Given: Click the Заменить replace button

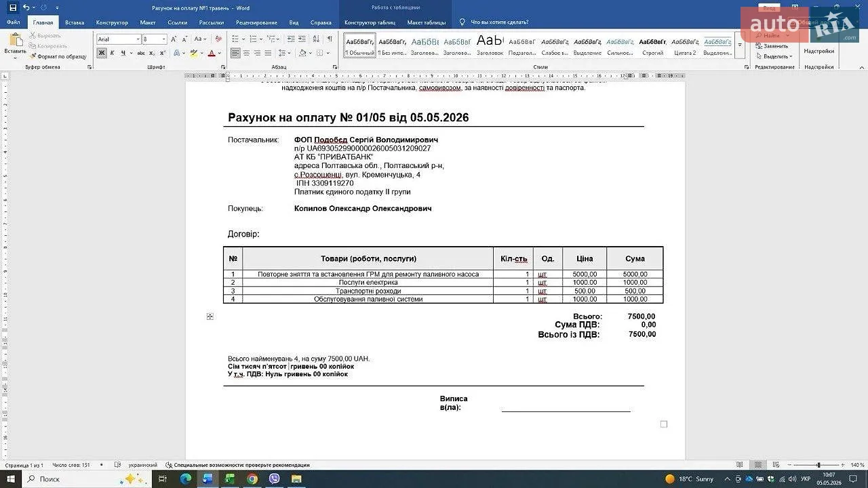Looking at the screenshot, I should pos(772,46).
